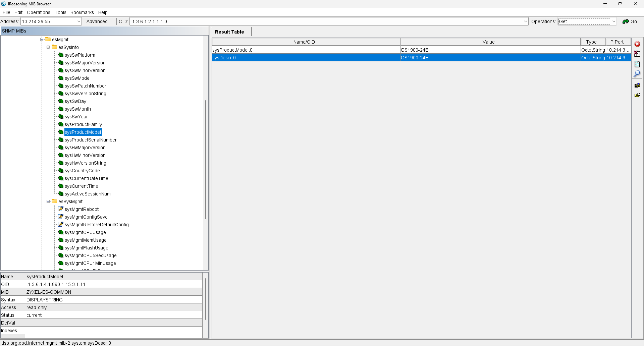Select sysSwMinorVersion in the tree

coord(85,70)
